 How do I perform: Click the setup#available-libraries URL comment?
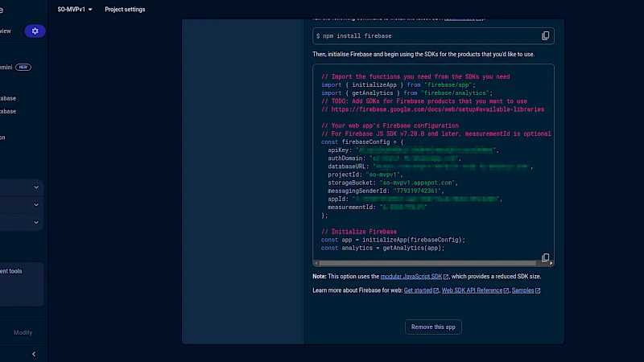432,109
